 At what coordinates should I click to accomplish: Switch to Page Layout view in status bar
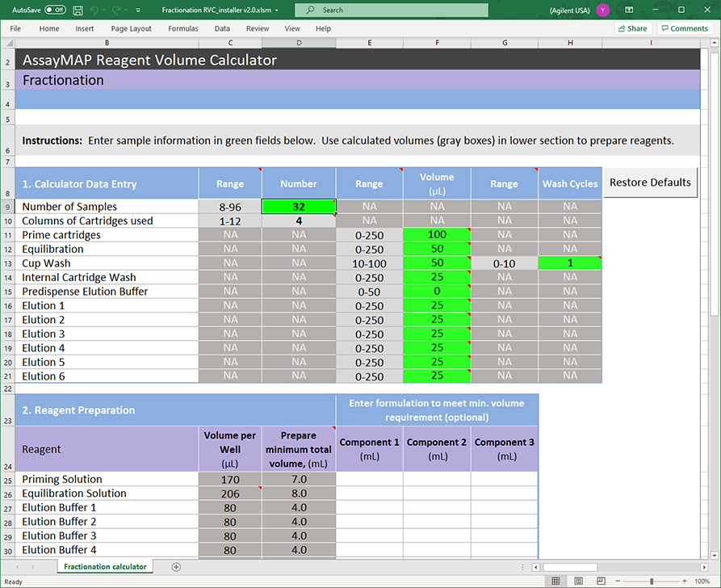click(x=578, y=581)
